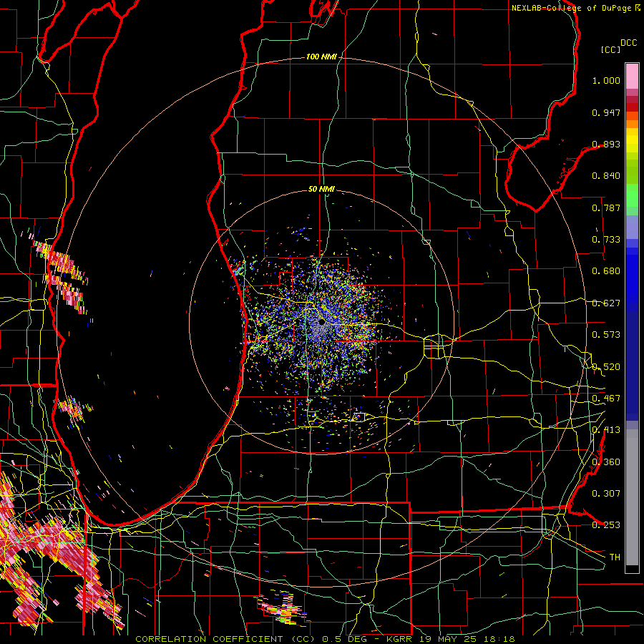Click the 0.573 scale label

pyautogui.click(x=606, y=335)
